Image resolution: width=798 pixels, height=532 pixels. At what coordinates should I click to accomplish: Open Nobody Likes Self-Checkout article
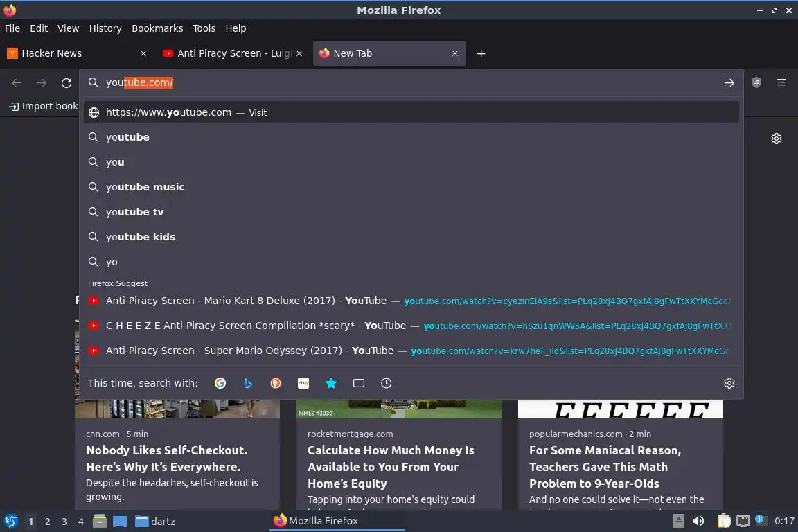point(166,459)
